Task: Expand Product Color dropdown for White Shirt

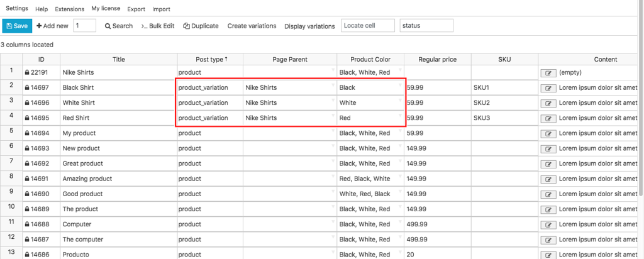Action: click(400, 101)
